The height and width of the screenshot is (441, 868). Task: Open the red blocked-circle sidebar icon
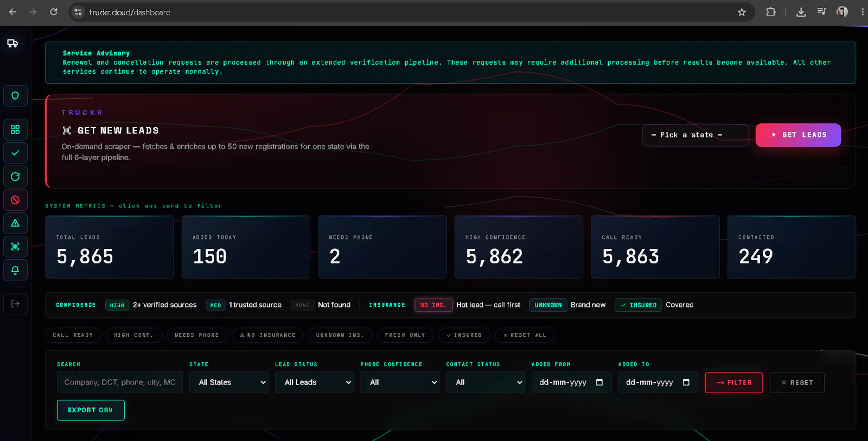pos(15,200)
